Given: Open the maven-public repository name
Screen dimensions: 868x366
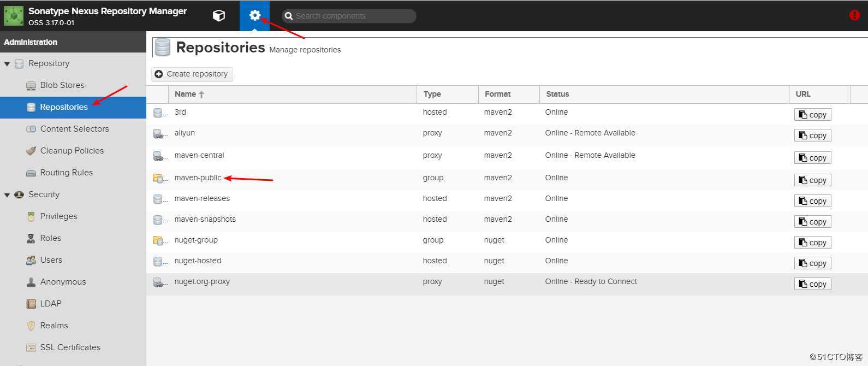Looking at the screenshot, I should click(x=198, y=178).
